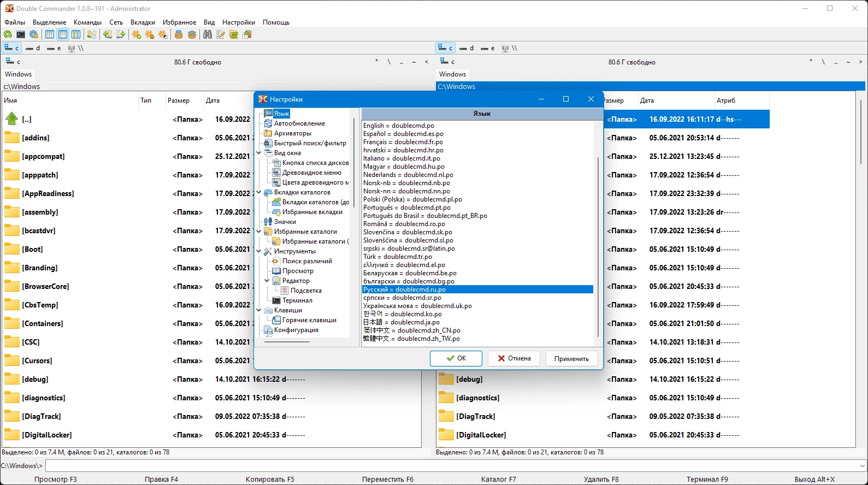Click the Windows tab in right panel
Screen dimensions: 868x485
pyautogui.click(x=453, y=74)
